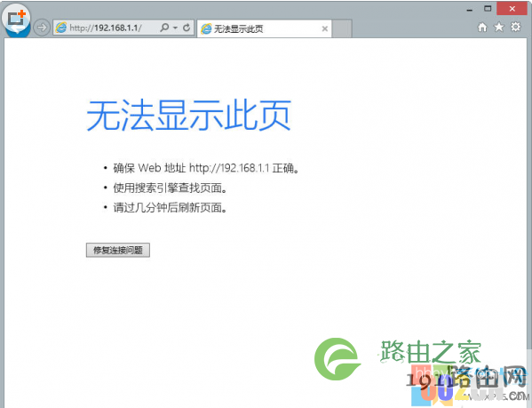Maximize the browser window
The height and width of the screenshot is (408, 532).
click(488, 9)
